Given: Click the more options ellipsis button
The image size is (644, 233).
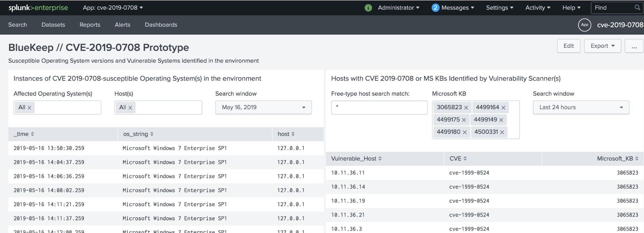Looking at the screenshot, I should click(634, 46).
